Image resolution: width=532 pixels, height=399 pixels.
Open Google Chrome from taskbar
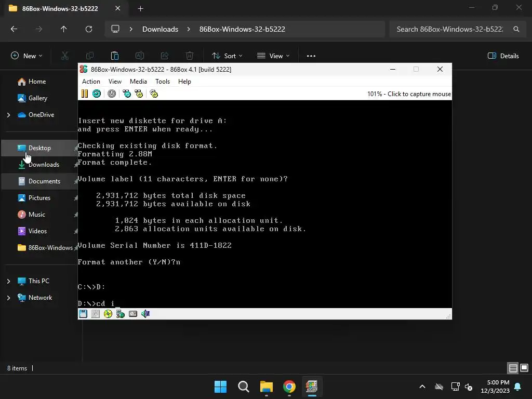pyautogui.click(x=289, y=387)
